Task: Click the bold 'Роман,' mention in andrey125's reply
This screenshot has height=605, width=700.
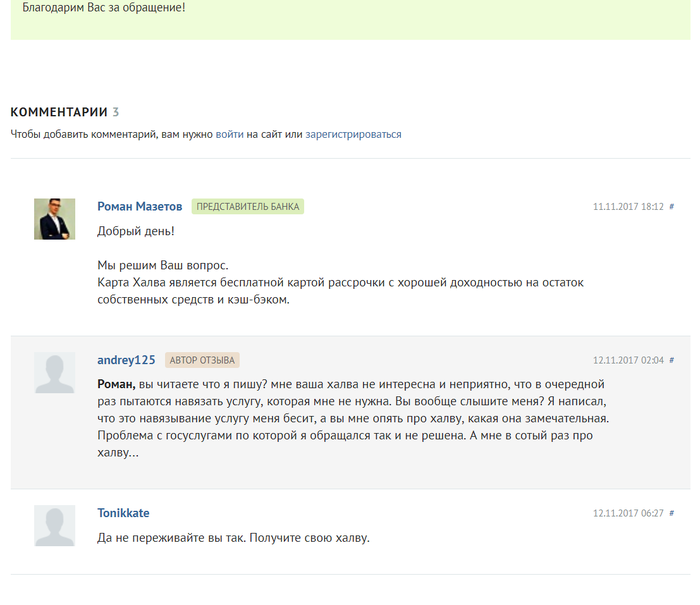Action: pyautogui.click(x=116, y=385)
